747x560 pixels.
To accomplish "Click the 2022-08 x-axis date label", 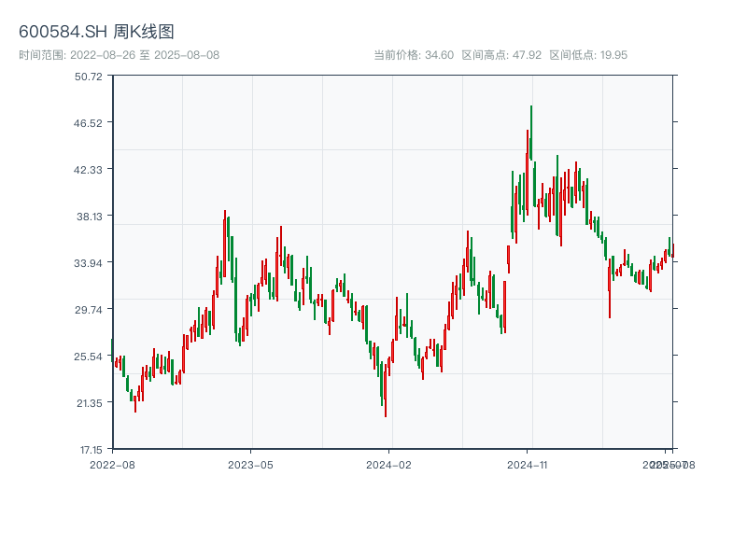I will [x=112, y=464].
